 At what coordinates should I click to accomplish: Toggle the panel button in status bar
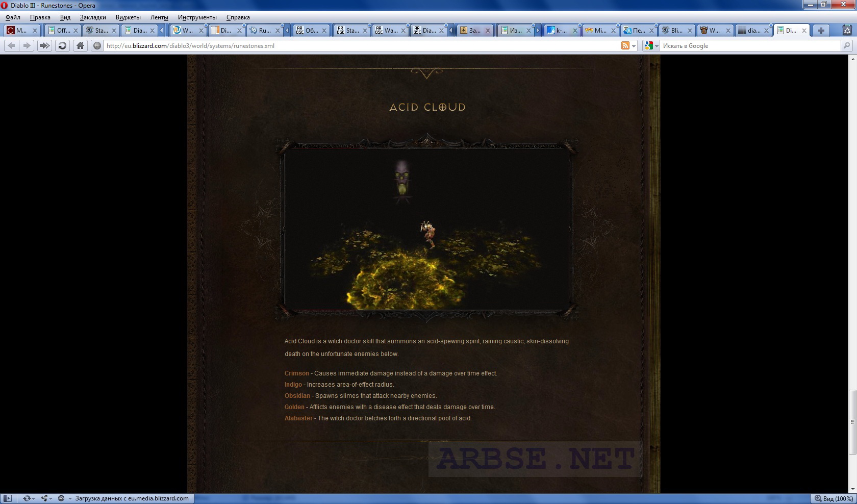point(8,498)
